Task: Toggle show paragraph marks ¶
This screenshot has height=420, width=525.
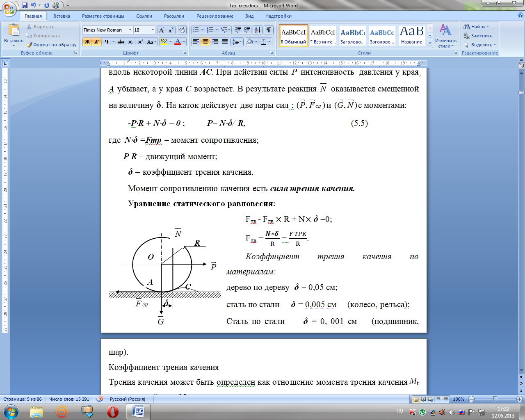Action: pyautogui.click(x=269, y=30)
